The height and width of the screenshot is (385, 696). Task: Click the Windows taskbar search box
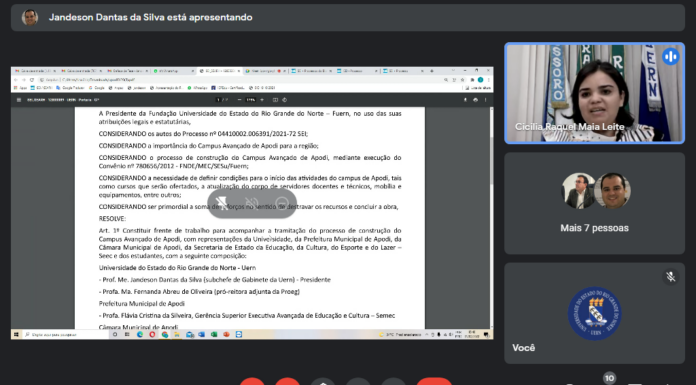[65, 334]
